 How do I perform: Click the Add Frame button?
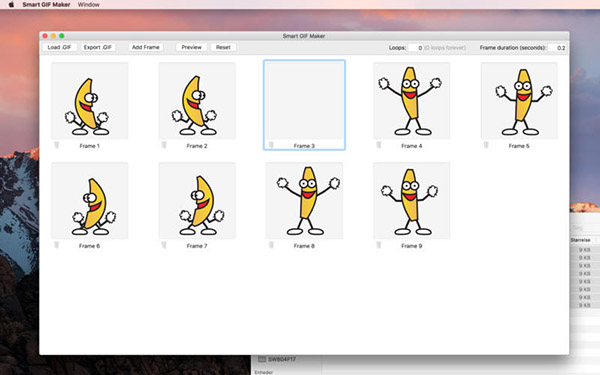click(145, 47)
